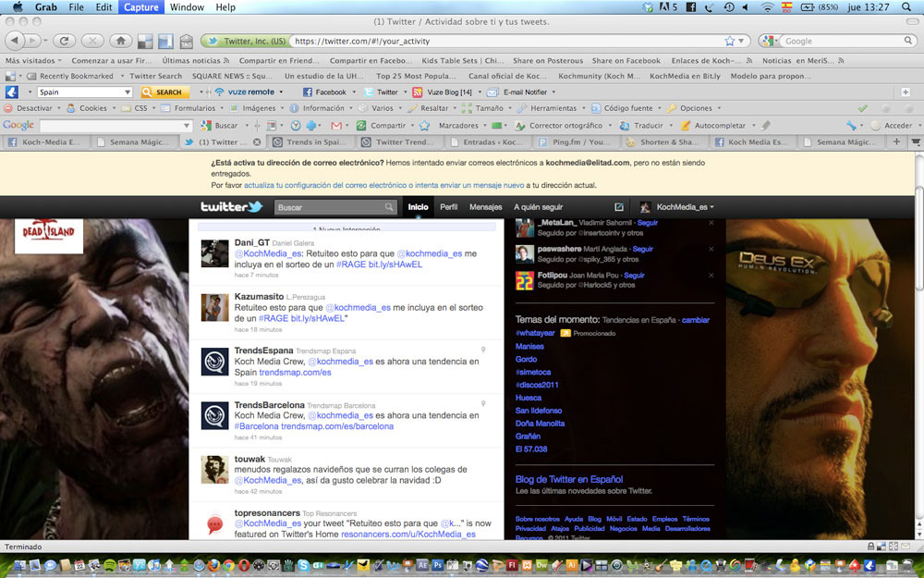Reload the page with the refresh button
Viewport: 924px width, 578px height.
tap(64, 41)
